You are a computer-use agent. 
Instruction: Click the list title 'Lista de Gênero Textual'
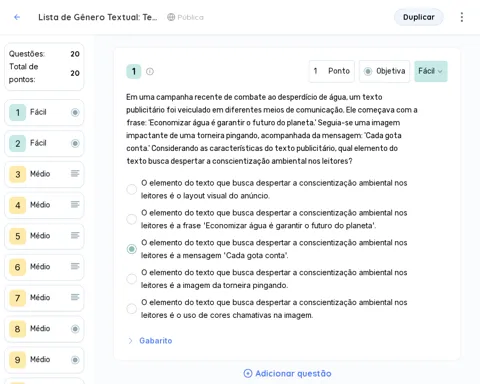pyautogui.click(x=97, y=17)
